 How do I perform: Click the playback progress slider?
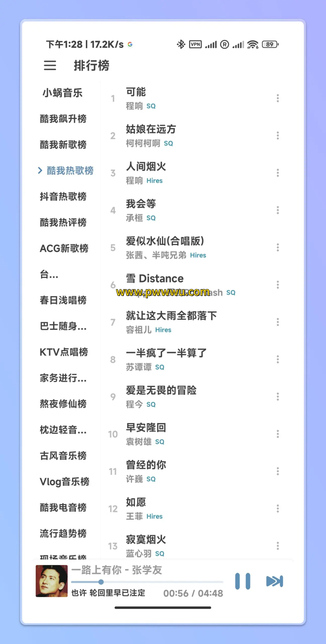[147, 582]
